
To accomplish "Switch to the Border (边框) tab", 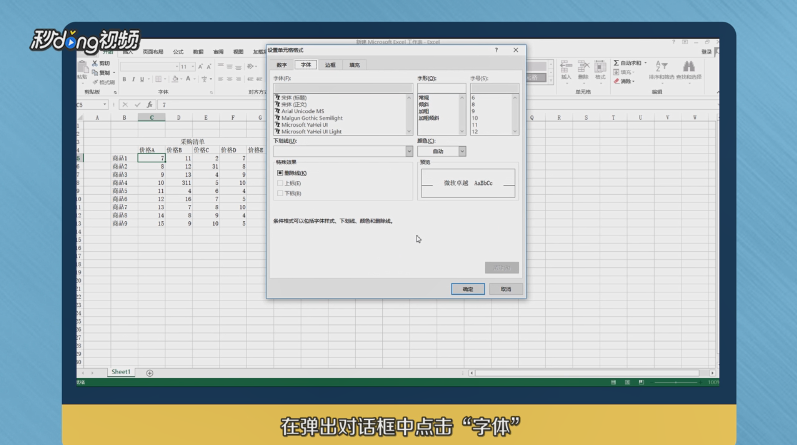I will tap(330, 65).
